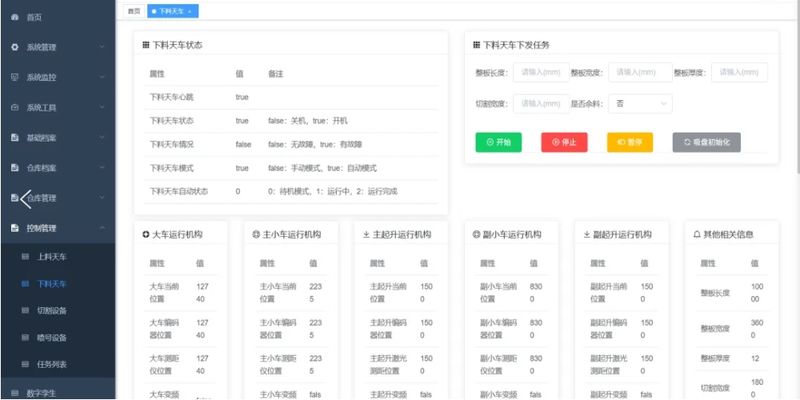Click the 基础档案 sidebar icon

coord(14,137)
